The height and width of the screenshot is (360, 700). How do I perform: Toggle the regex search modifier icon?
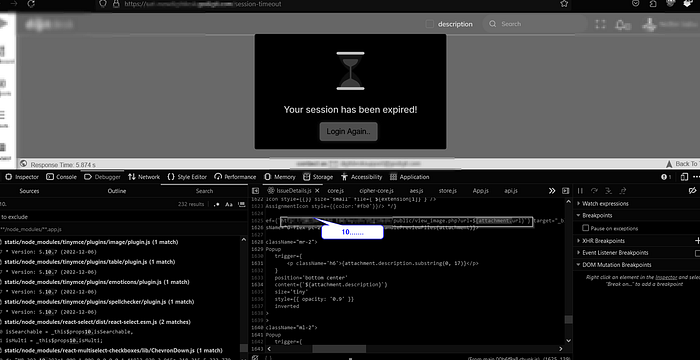coord(217,204)
